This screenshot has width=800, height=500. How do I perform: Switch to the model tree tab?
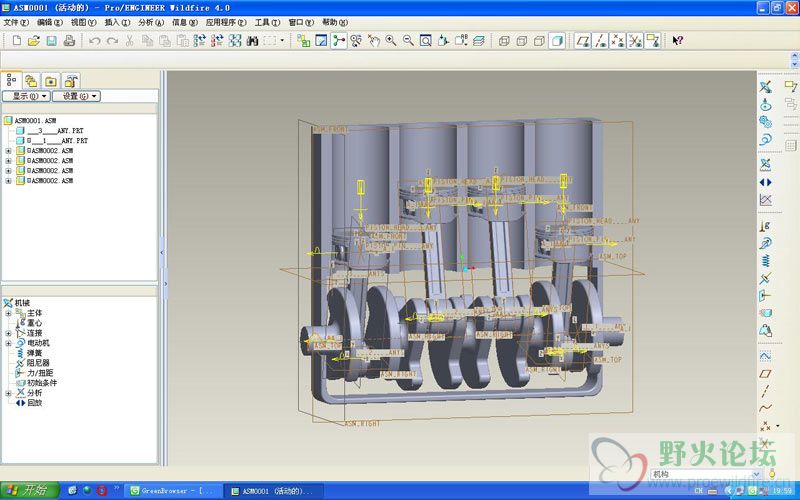coord(11,80)
